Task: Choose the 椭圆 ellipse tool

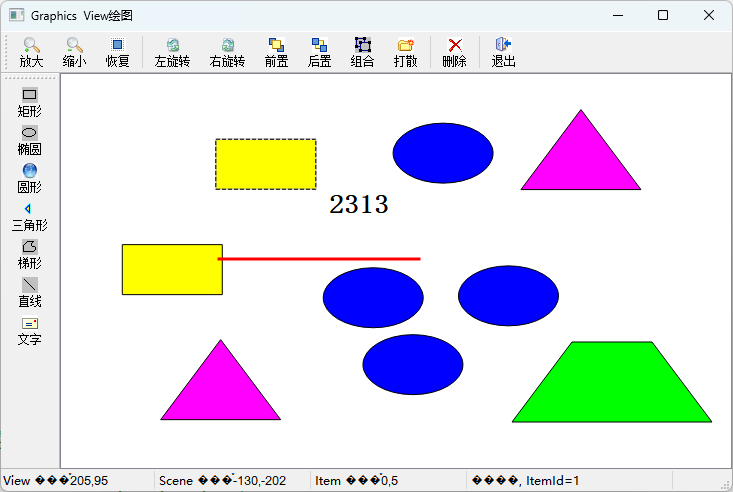Action: (x=30, y=140)
